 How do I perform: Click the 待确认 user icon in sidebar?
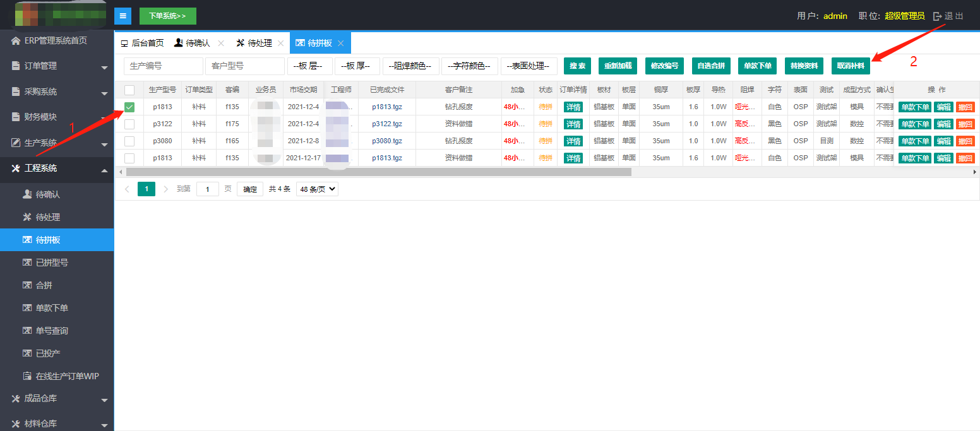click(x=27, y=194)
